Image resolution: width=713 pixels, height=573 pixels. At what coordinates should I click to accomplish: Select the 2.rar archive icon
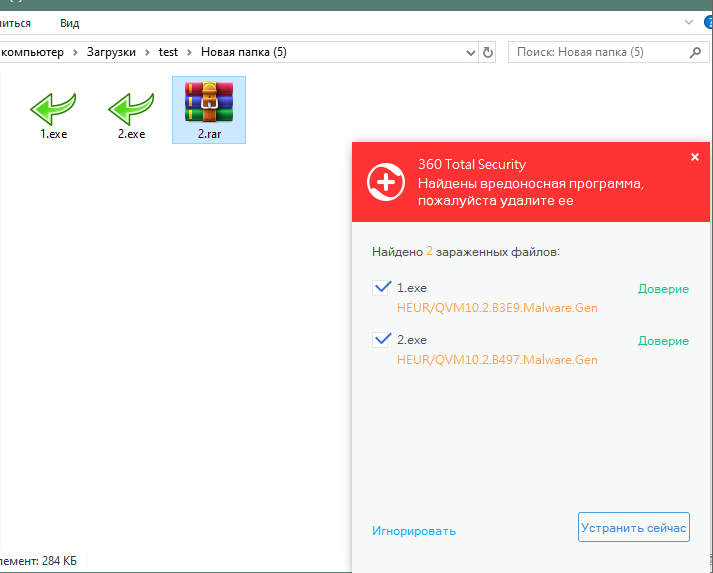click(209, 102)
